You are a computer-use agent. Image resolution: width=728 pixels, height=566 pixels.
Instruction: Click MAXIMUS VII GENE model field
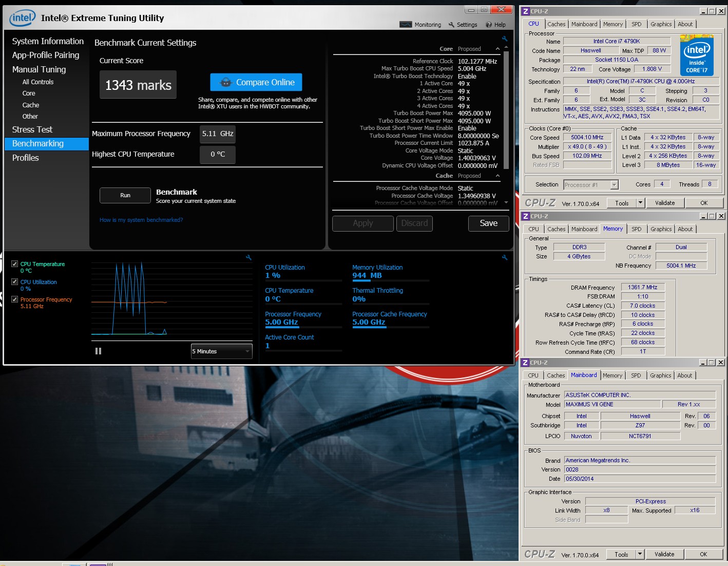612,405
